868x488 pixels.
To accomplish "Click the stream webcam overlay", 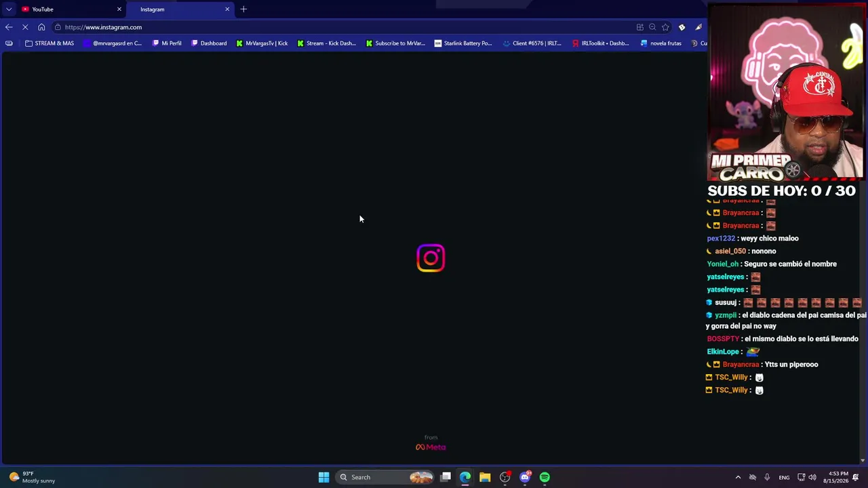I will click(x=786, y=93).
